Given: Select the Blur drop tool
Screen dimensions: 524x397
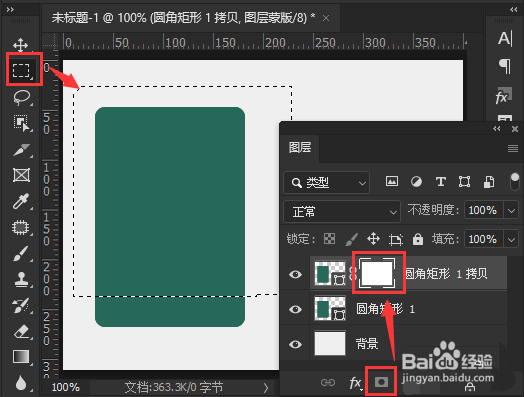Looking at the screenshot, I should click(x=21, y=383).
